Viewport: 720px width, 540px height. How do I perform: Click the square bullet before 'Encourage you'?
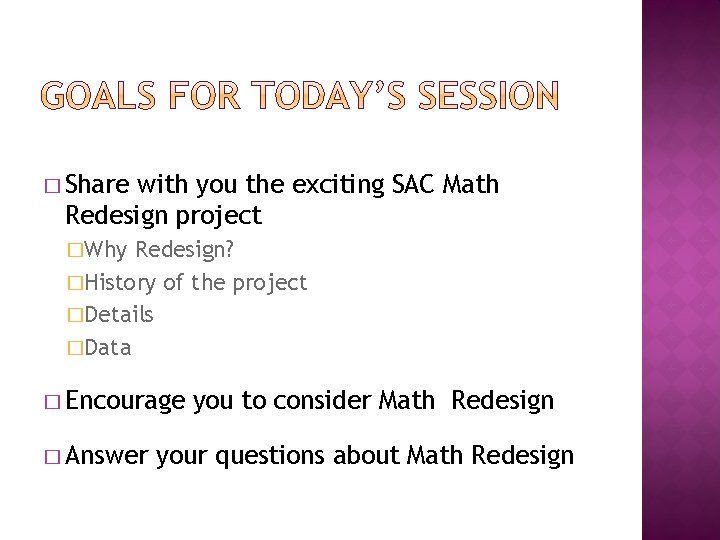(52, 402)
